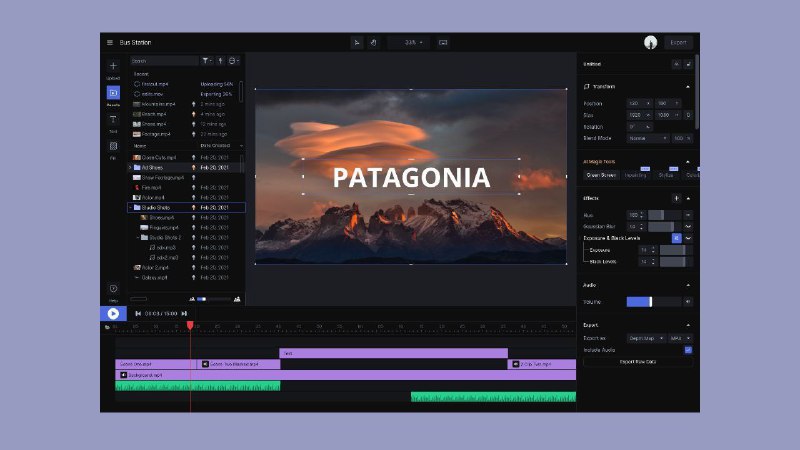Adjust the Volume slider
Viewport: 800px width, 450px height.
coord(654,302)
